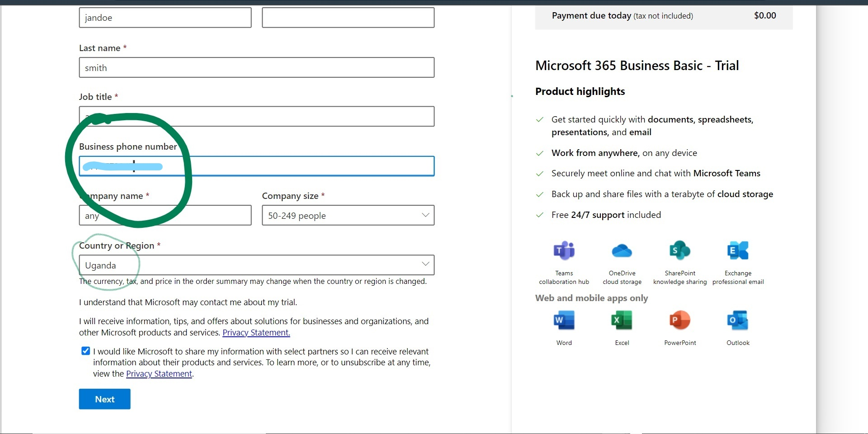This screenshot has height=434, width=868.
Task: Click the Microsoft Teams icon
Action: click(x=564, y=250)
